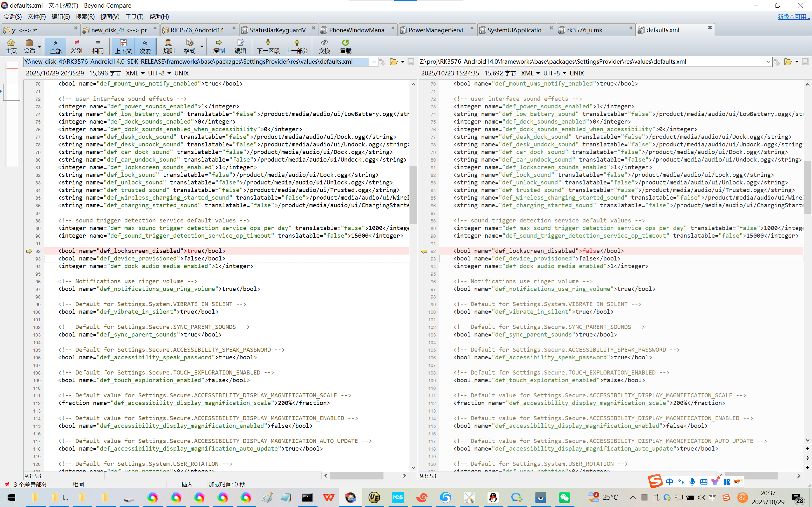Click the Reload (重载) green icon

click(345, 46)
